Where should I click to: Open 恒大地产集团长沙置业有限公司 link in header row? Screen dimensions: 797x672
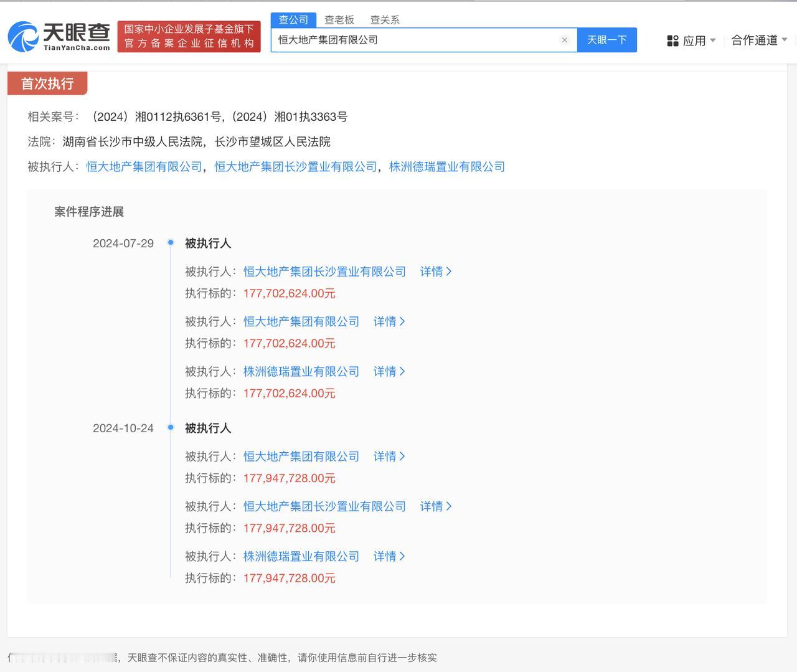296,167
